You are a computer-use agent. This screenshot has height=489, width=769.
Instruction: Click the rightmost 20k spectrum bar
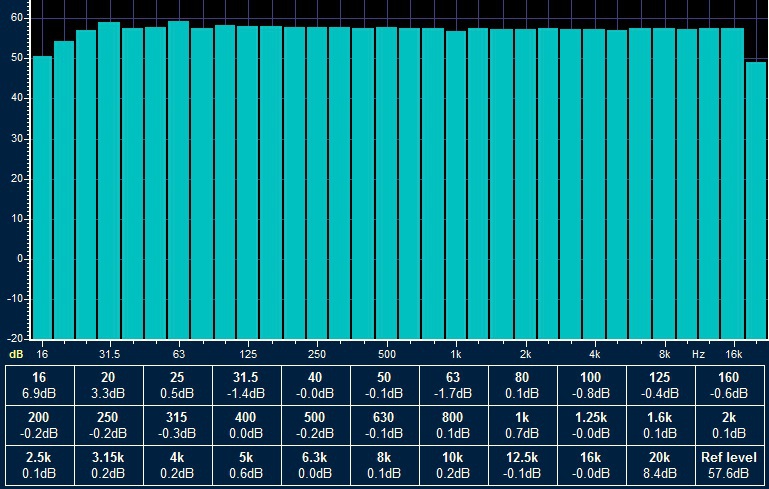756,200
